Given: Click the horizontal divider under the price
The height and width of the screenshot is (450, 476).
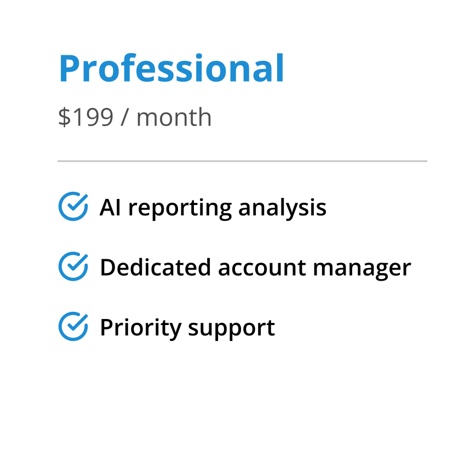Looking at the screenshot, I should tap(242, 161).
